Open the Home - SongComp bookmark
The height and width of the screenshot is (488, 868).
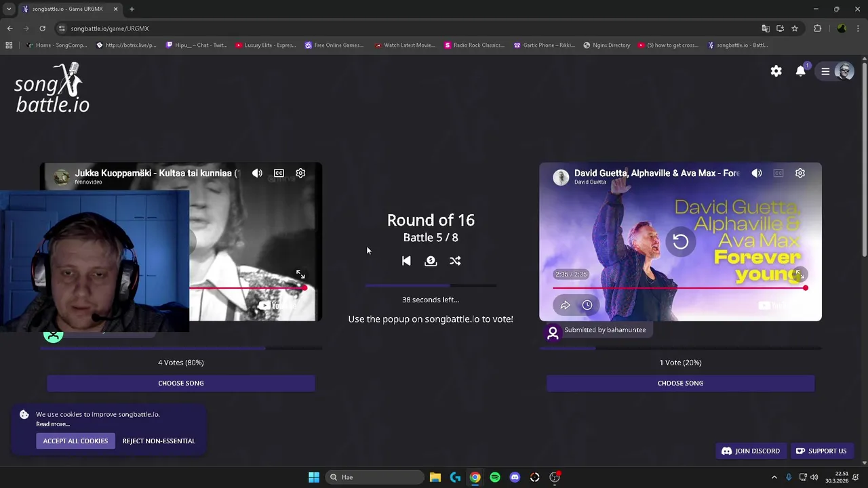pyautogui.click(x=57, y=45)
